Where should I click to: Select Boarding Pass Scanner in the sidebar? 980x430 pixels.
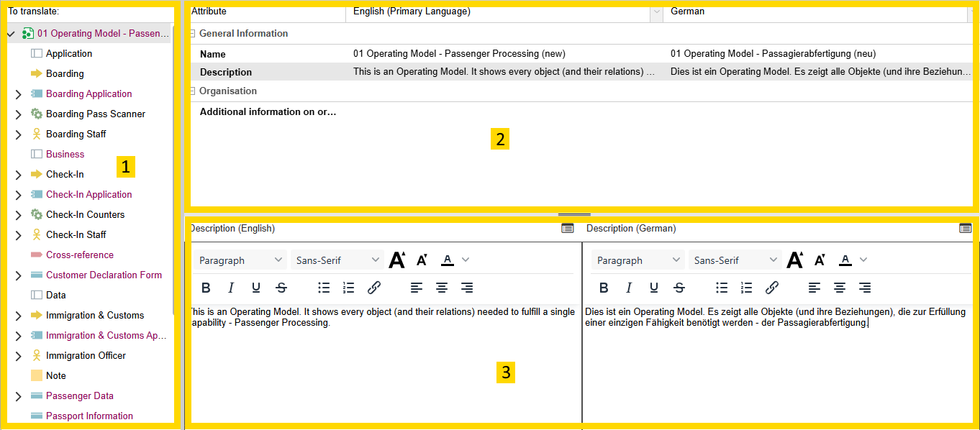pos(94,114)
